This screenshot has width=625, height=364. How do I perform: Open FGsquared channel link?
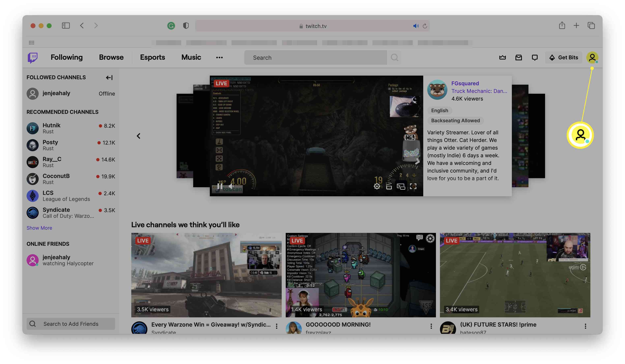[x=465, y=83]
